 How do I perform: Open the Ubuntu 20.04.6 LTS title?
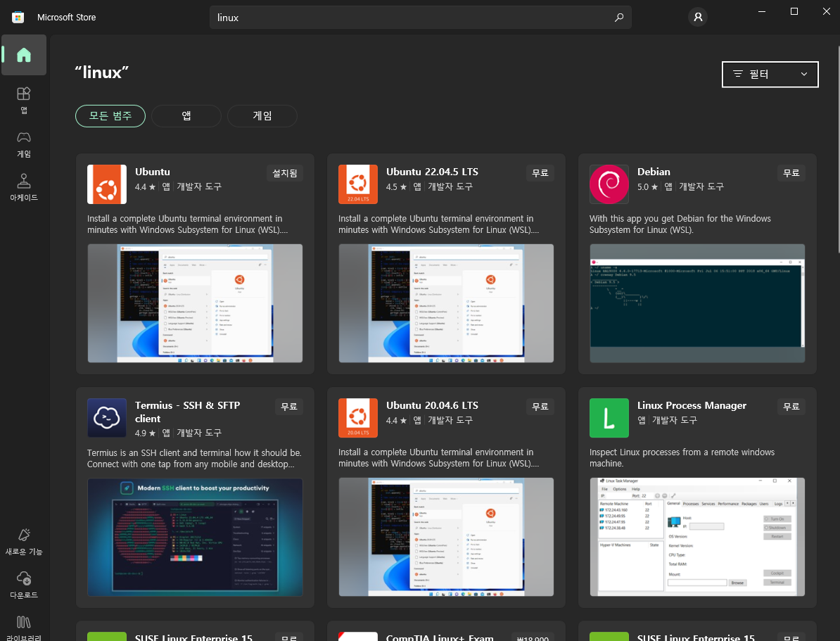point(433,405)
